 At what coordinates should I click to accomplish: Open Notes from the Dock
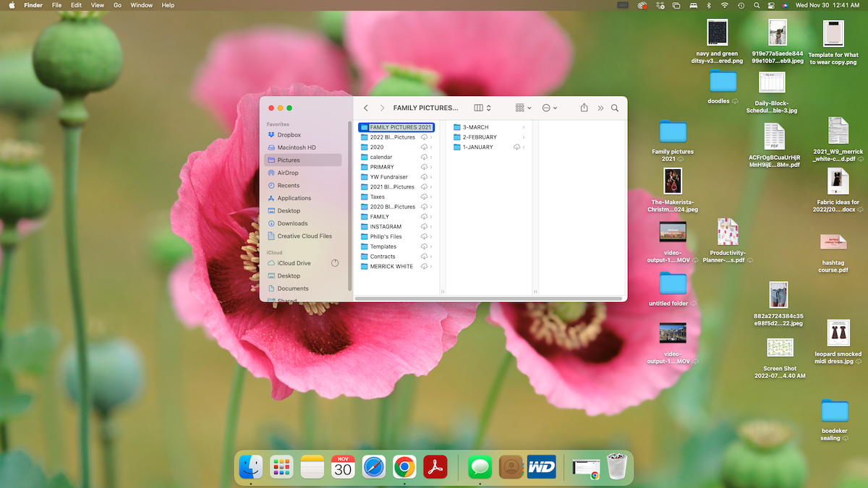point(312,467)
